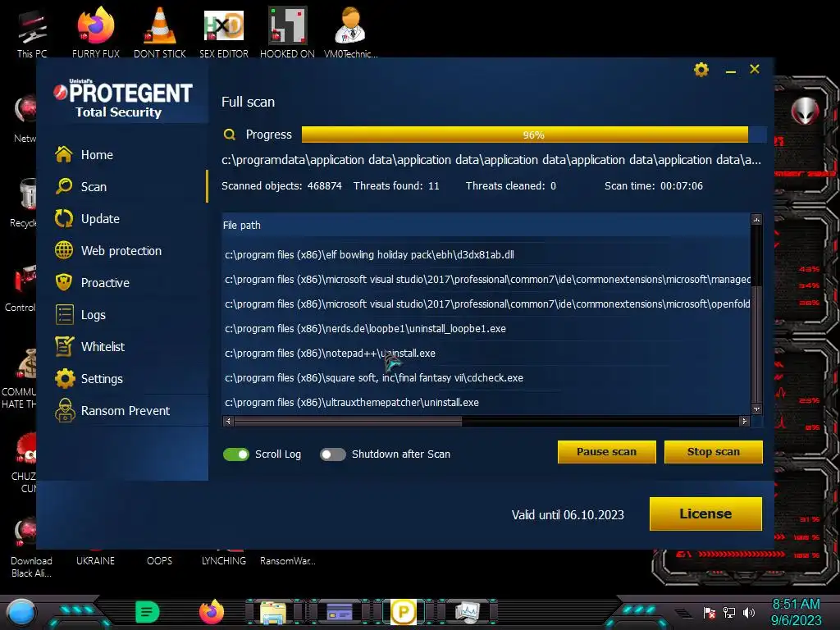Viewport: 840px width, 630px height.
Task: Open the Home section in the sidebar
Action: [97, 155]
